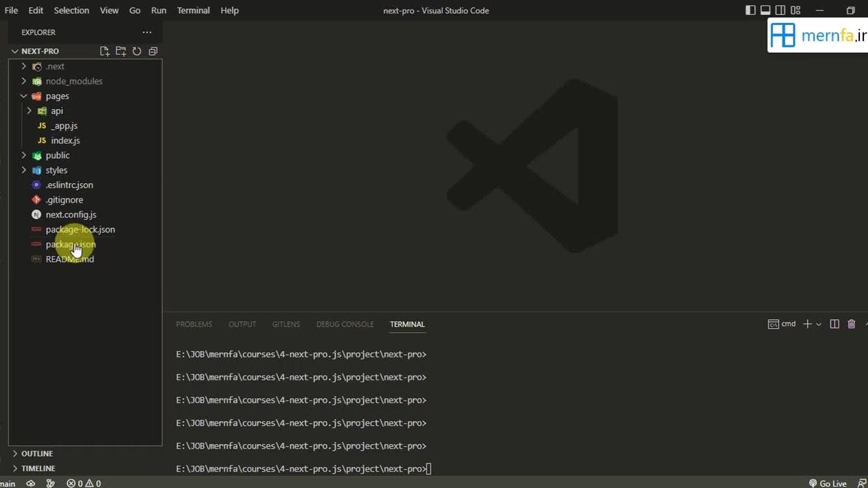868x488 pixels.
Task: Kill terminal with the trash icon
Action: click(x=852, y=324)
